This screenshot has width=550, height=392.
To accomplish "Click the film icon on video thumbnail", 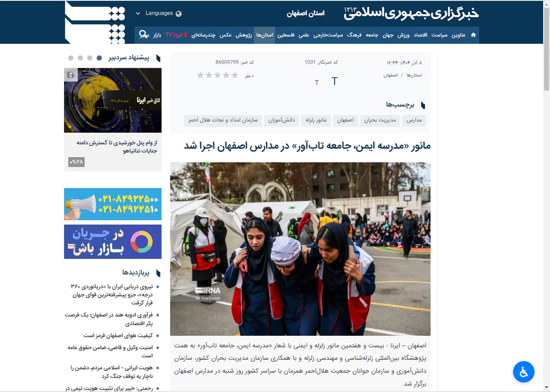I will pos(70,75).
